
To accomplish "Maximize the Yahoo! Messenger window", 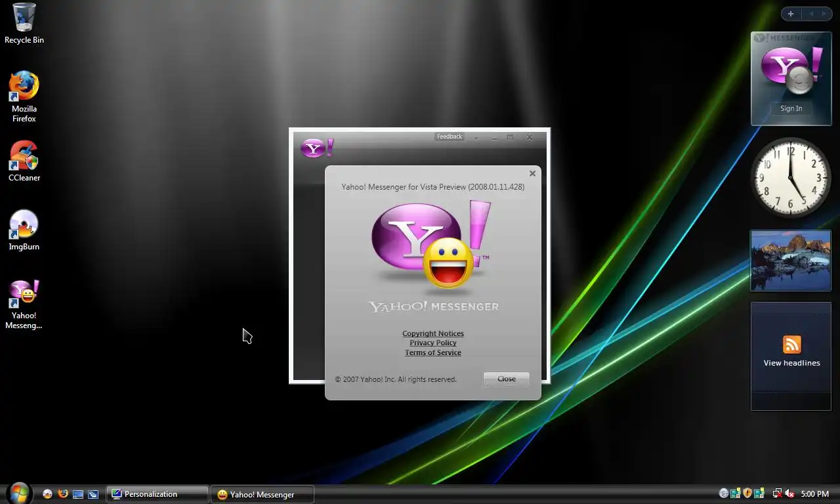I will point(511,137).
